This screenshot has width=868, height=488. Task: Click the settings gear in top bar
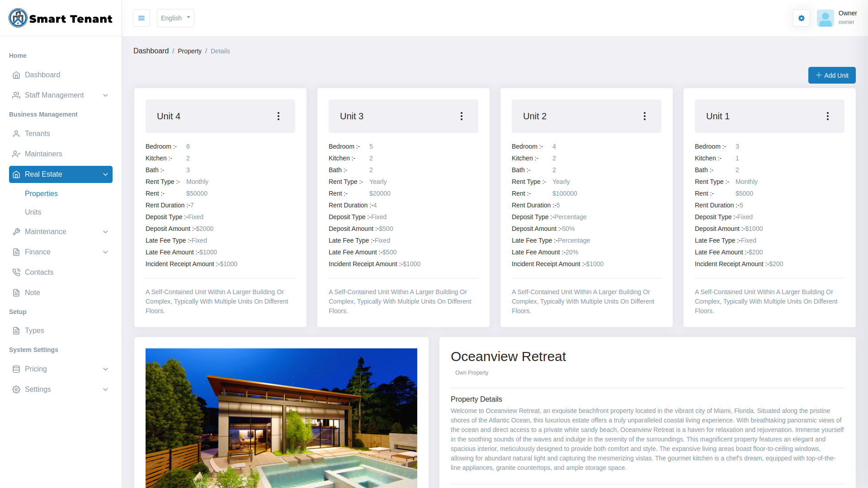pos(801,18)
